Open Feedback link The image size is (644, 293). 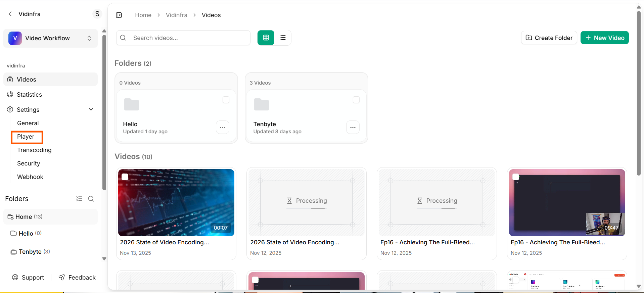pyautogui.click(x=77, y=277)
